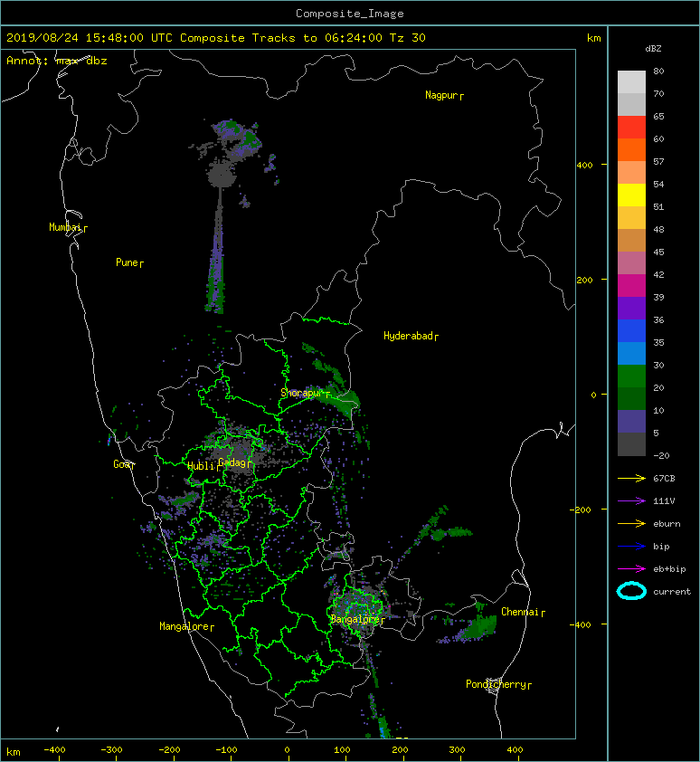Select the light blue 30-35 dBZ swatch
This screenshot has height=762, width=700.
(631, 353)
